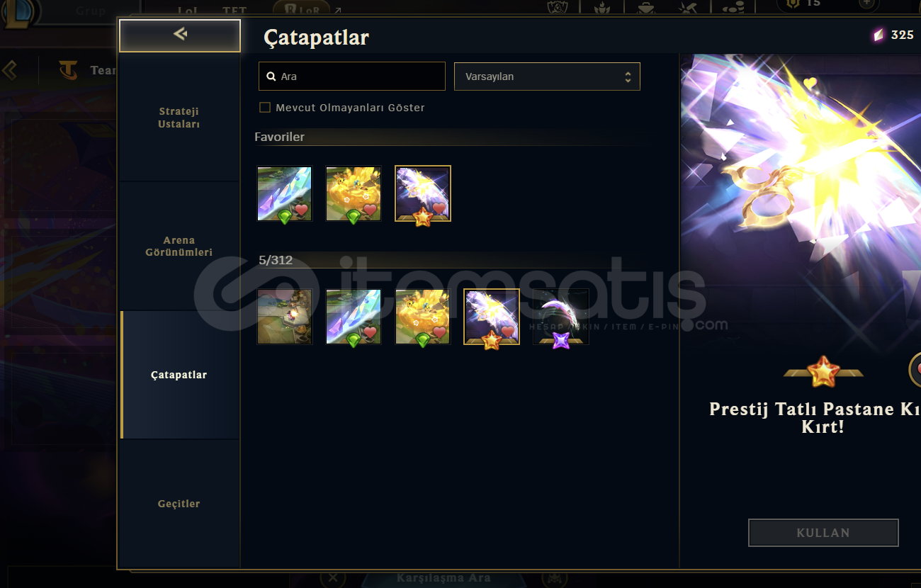This screenshot has height=588, width=921.
Task: Select the prestige star boom in Favoriler
Action: coord(422,193)
